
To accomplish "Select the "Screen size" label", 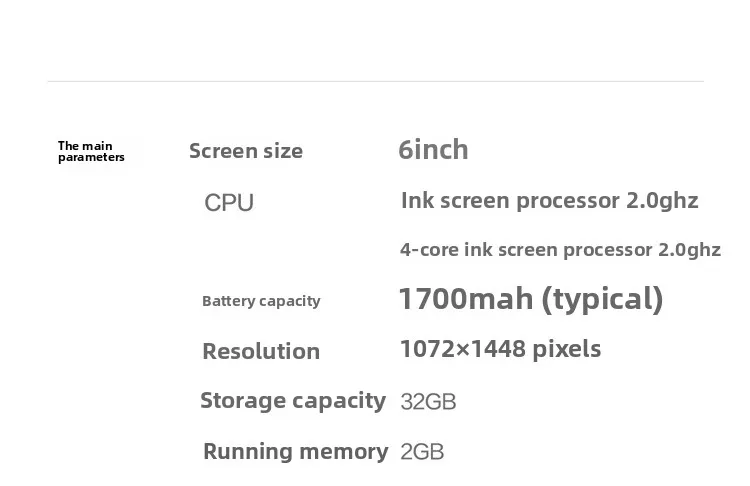I will pyautogui.click(x=246, y=151).
